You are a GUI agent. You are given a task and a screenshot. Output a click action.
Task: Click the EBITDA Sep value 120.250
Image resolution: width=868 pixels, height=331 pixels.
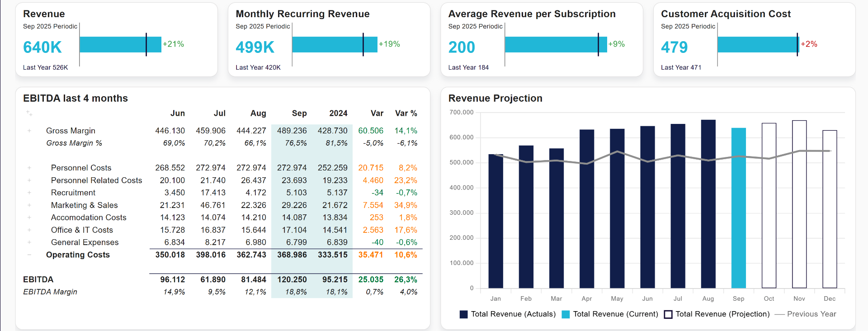292,279
